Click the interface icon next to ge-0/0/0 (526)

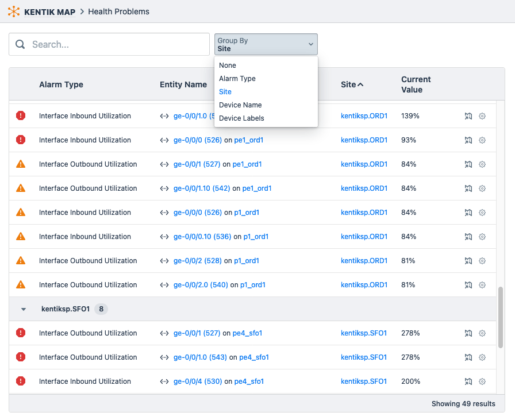tap(163, 140)
